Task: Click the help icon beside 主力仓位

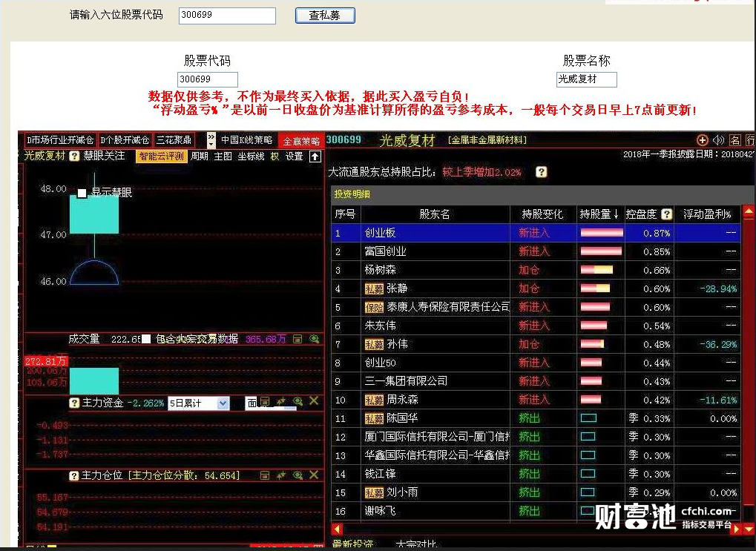Action: click(73, 476)
